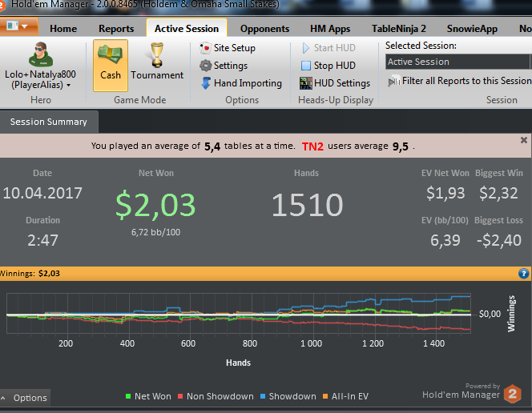This screenshot has width=532, height=413.
Task: Toggle Net Won series in graph legend
Action: point(148,396)
